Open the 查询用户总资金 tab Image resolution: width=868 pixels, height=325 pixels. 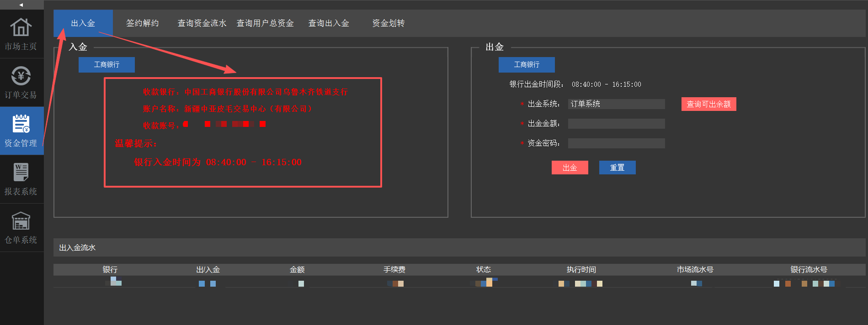click(265, 23)
